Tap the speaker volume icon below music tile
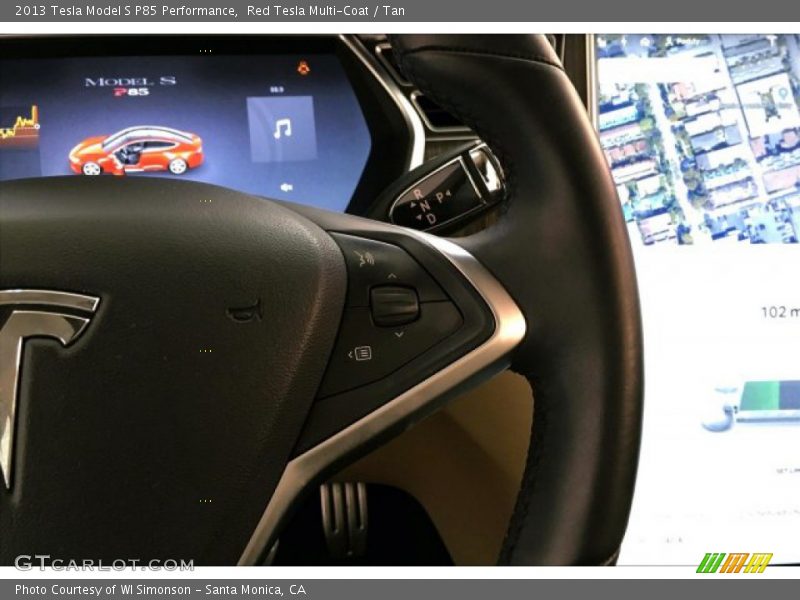This screenshot has height=600, width=800. tap(286, 188)
